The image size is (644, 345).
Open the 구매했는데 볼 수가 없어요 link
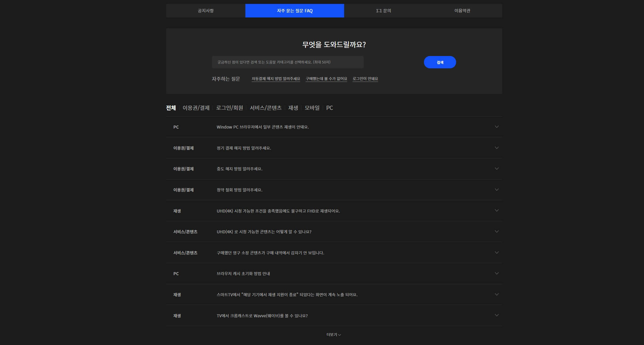point(326,79)
